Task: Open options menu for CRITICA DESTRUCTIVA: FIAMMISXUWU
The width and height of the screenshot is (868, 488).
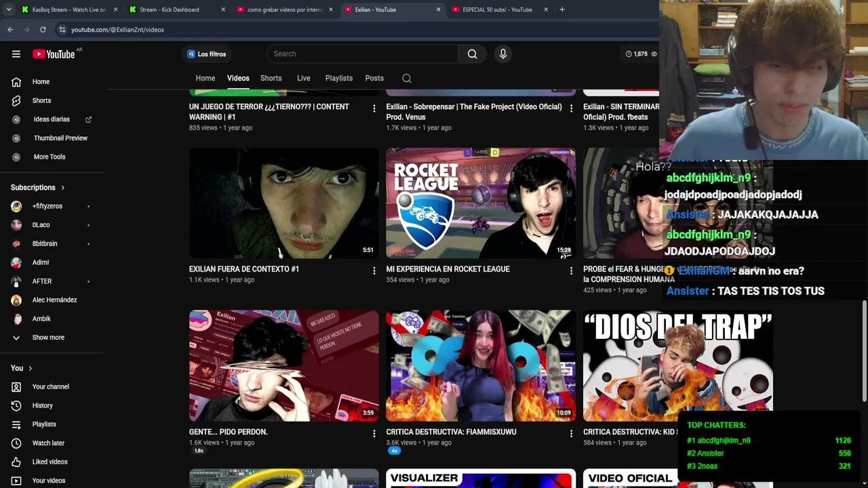Action: 571,434
